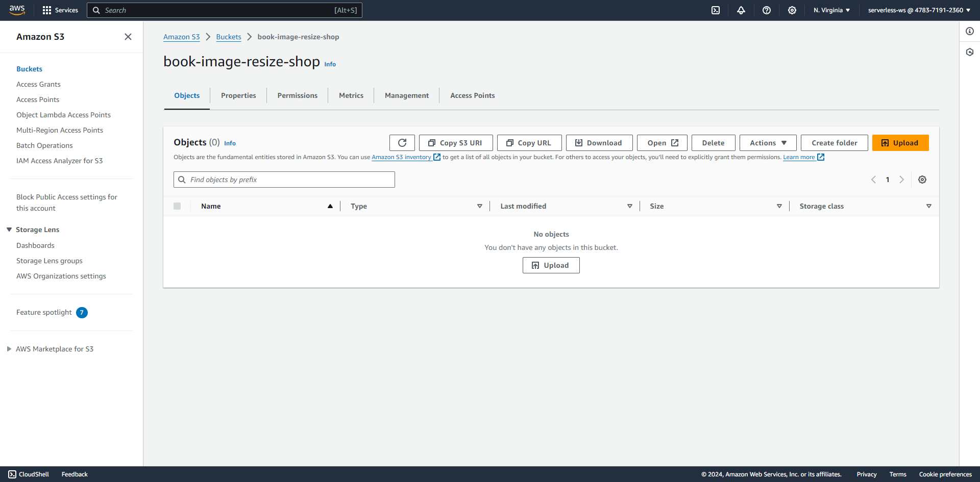980x482 pixels.
Task: Open Object Lambda Access Points
Action: [63, 115]
